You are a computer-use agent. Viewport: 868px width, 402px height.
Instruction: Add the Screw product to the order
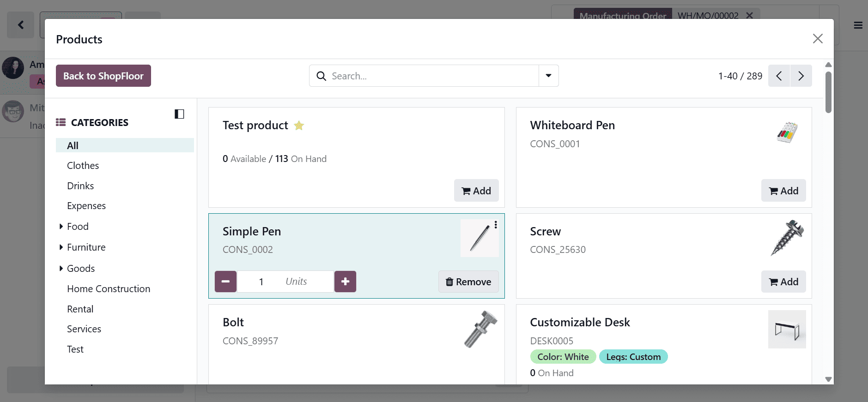coord(783,282)
